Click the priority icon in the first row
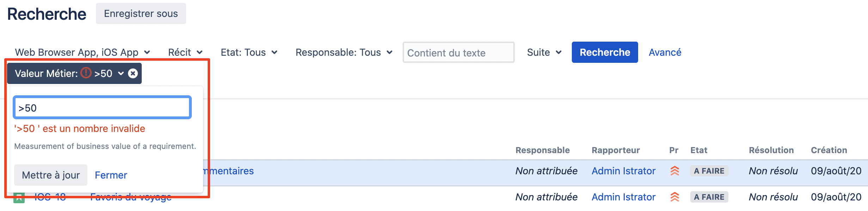The height and width of the screenshot is (211, 868). click(674, 171)
